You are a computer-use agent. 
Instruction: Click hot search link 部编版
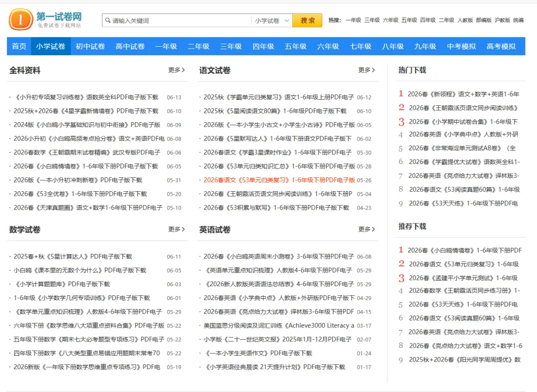pos(484,20)
